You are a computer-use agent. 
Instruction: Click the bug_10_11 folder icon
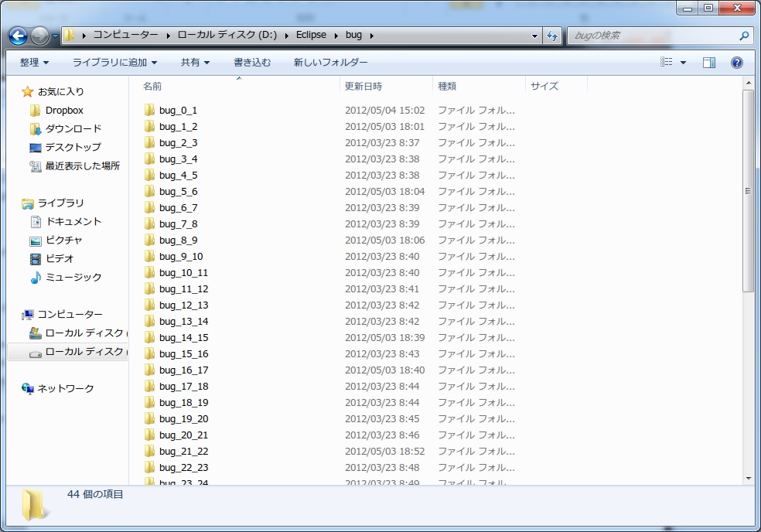149,272
